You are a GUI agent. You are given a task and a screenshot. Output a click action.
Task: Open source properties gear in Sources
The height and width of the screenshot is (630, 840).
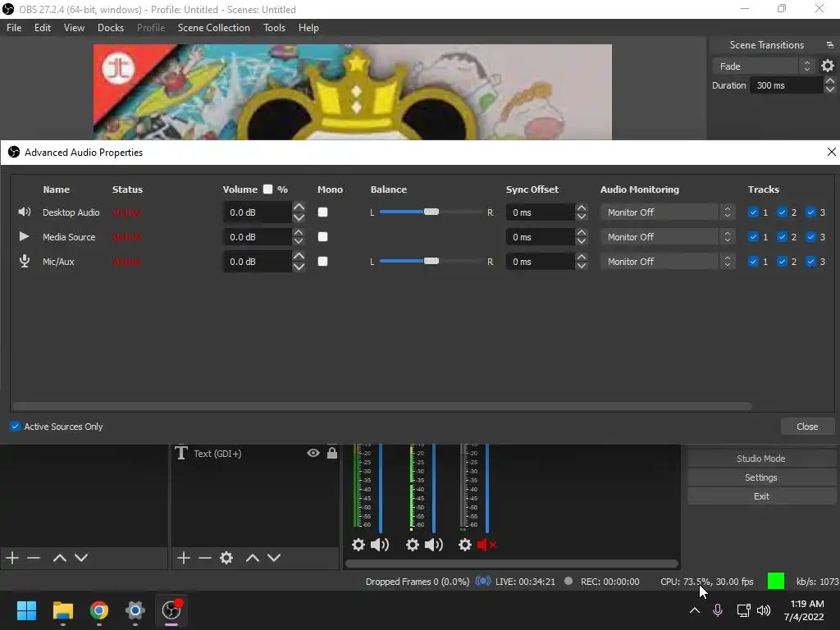point(226,558)
